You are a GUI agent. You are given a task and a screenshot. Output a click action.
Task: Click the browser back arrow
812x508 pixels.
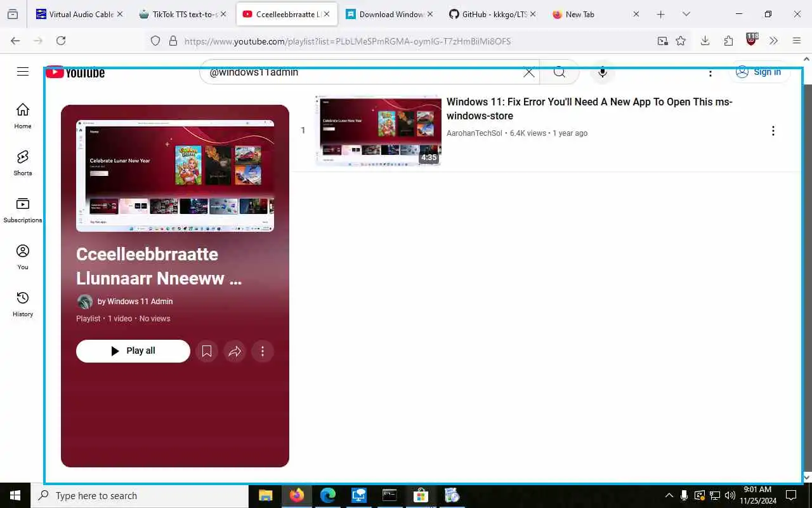(x=15, y=41)
